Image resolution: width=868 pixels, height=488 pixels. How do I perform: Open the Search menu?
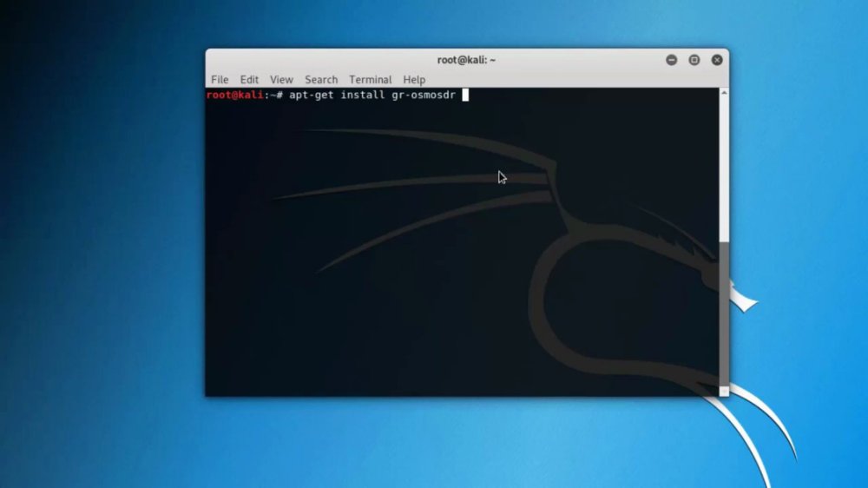(x=321, y=80)
